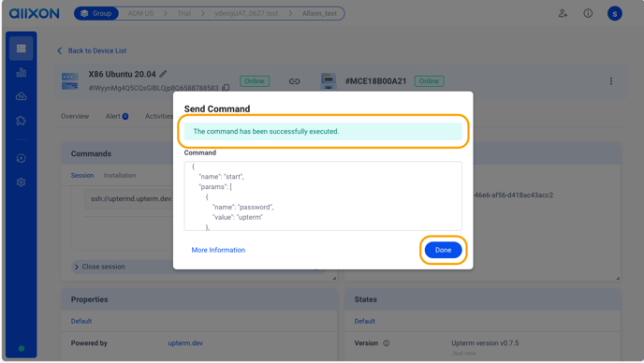The width and height of the screenshot is (644, 363).
Task: Click the device list icon in sidebar
Action: (22, 49)
